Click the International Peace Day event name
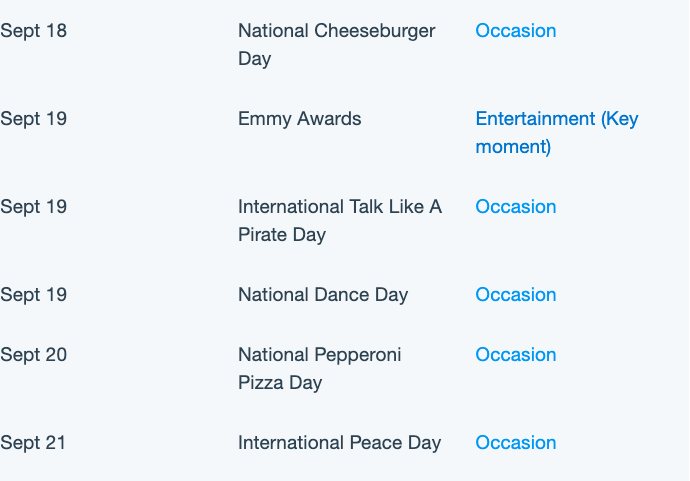690x481 pixels. coord(339,443)
